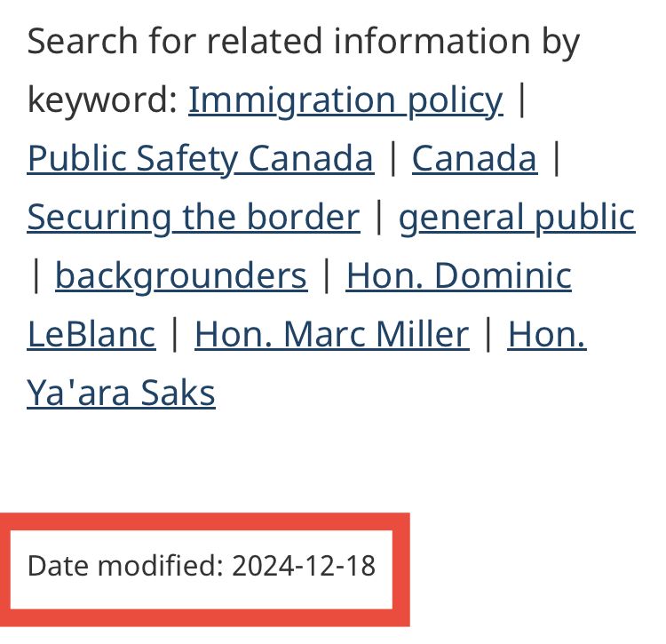Click the keyword: label text

(x=102, y=100)
